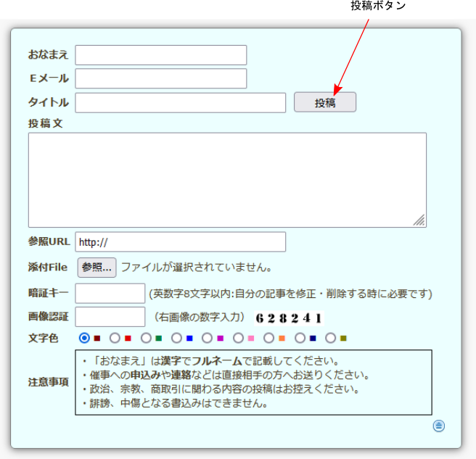Viewport: 476px width, 459px height.
Task: Select the navy text color radio
Action: 300,338
